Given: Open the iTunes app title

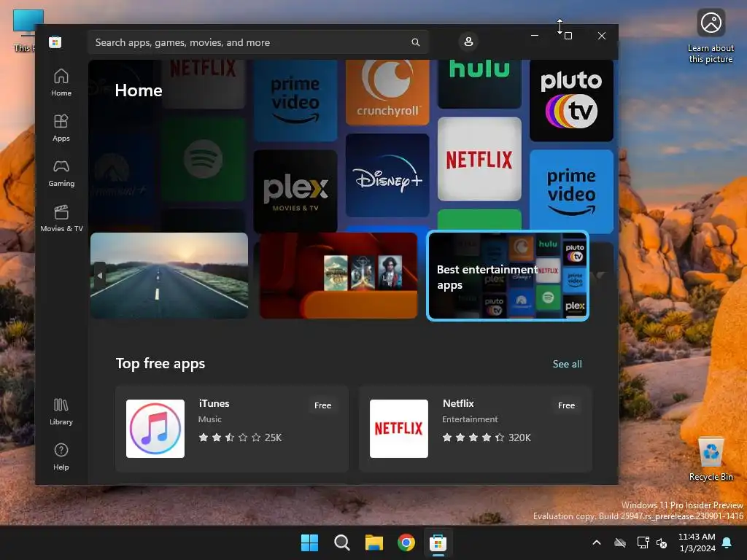Looking at the screenshot, I should [x=214, y=403].
